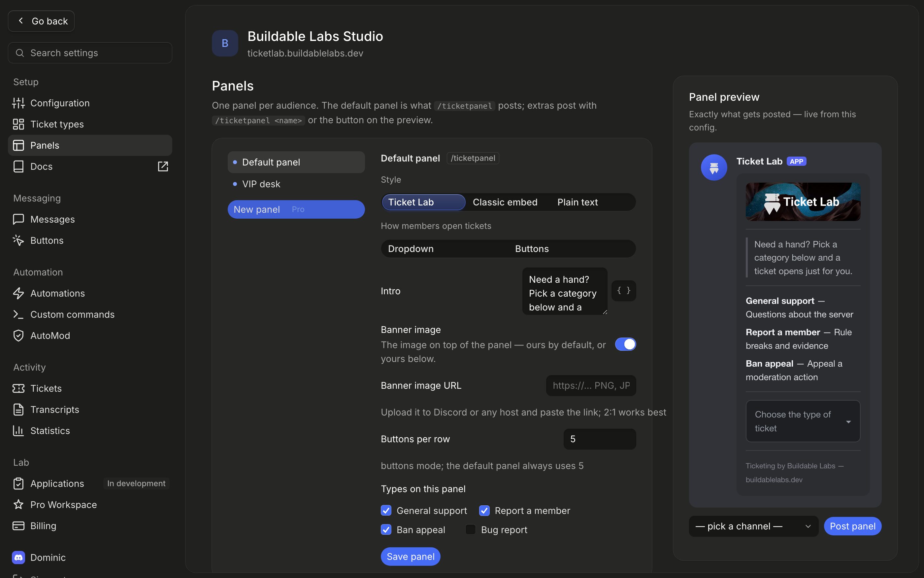Click the Search settings field

coord(90,53)
